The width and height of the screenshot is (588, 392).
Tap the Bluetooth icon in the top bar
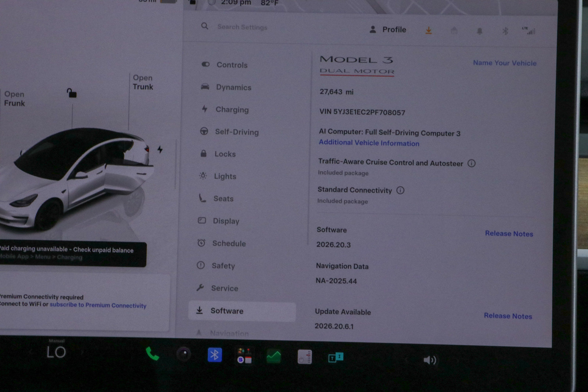(x=505, y=31)
